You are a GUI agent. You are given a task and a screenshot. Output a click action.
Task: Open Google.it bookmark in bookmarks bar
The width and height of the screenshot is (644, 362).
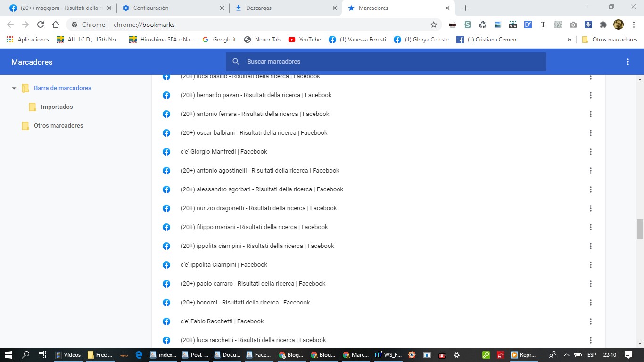[219, 40]
